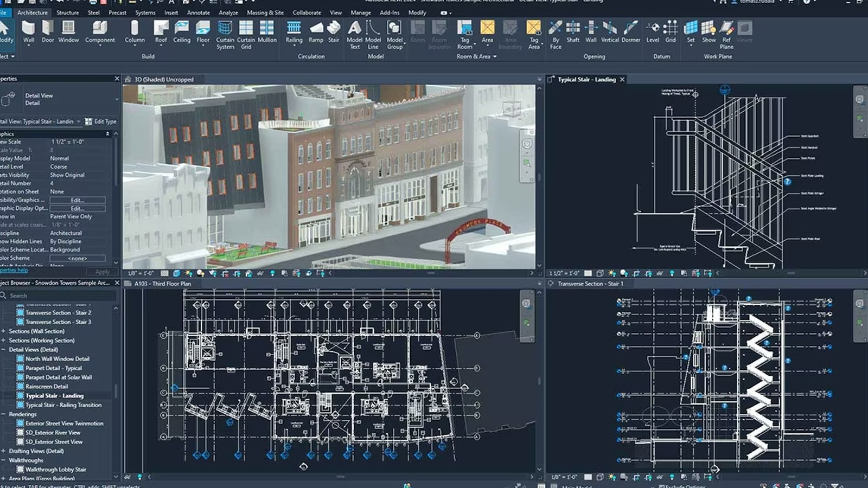Screen dimensions: 868x488
Task: Click the Project Browser search field
Action: (59, 296)
